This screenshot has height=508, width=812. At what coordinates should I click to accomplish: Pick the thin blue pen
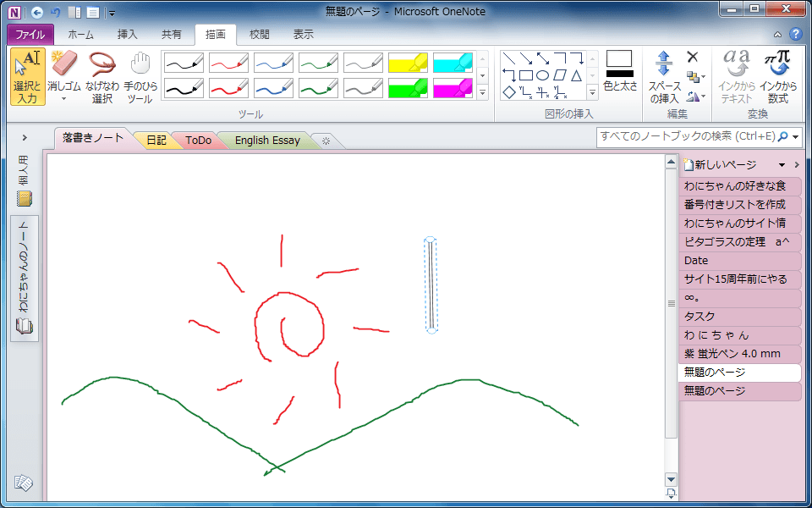(x=273, y=63)
